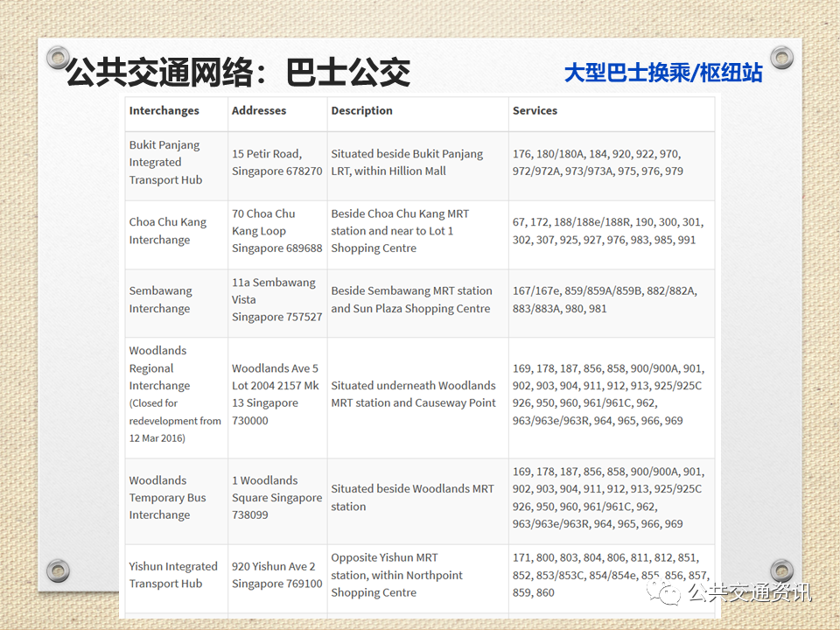Select the Addresses column header
Image resolution: width=840 pixels, height=630 pixels.
pos(259,110)
